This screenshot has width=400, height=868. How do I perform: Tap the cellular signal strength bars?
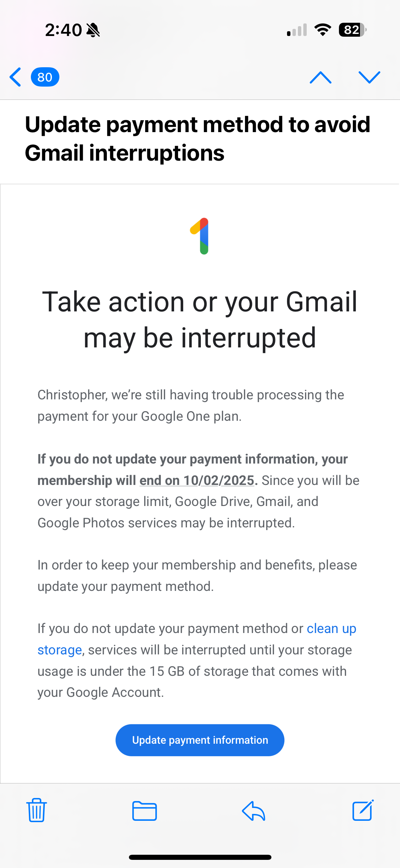(x=297, y=30)
